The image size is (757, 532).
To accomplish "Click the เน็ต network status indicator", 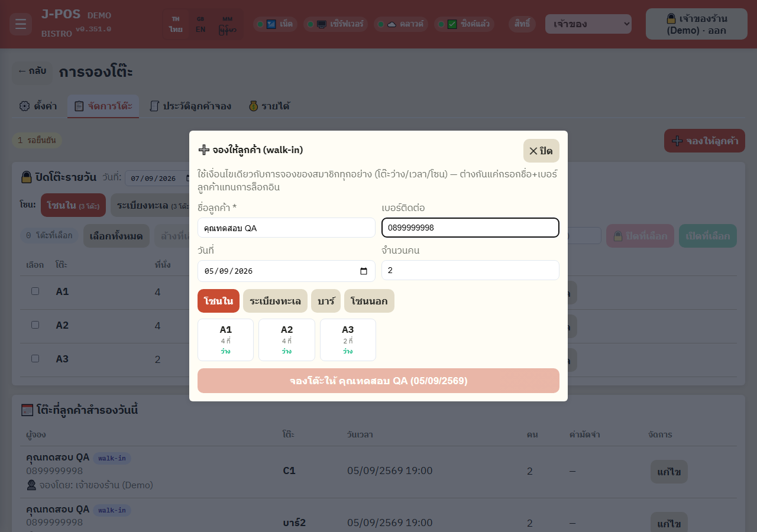I will (x=276, y=24).
